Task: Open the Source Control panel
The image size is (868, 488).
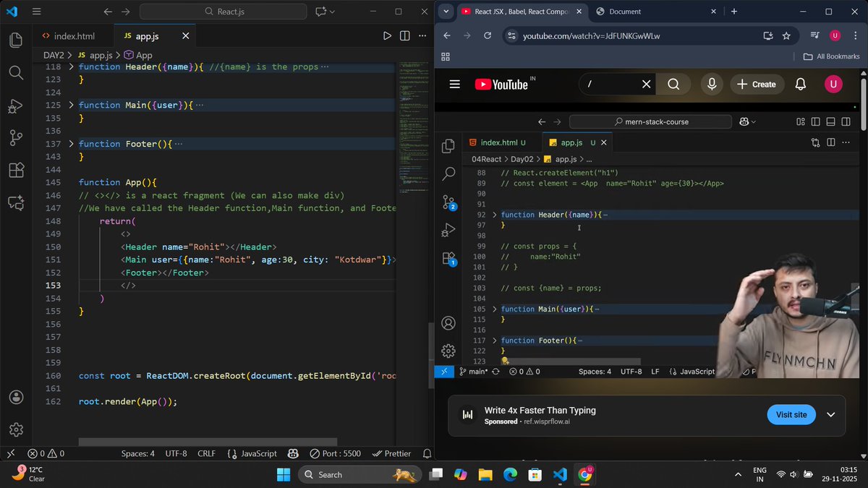Action: point(15,136)
